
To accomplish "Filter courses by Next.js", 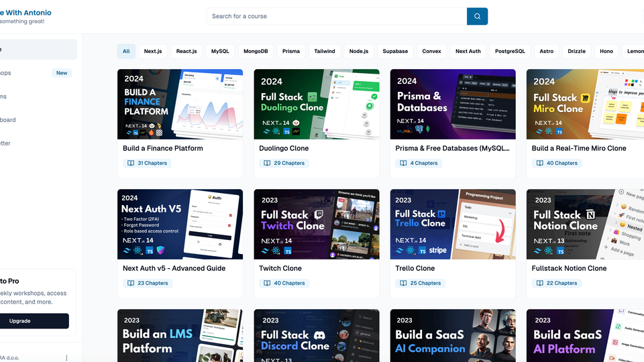I will pyautogui.click(x=153, y=52).
